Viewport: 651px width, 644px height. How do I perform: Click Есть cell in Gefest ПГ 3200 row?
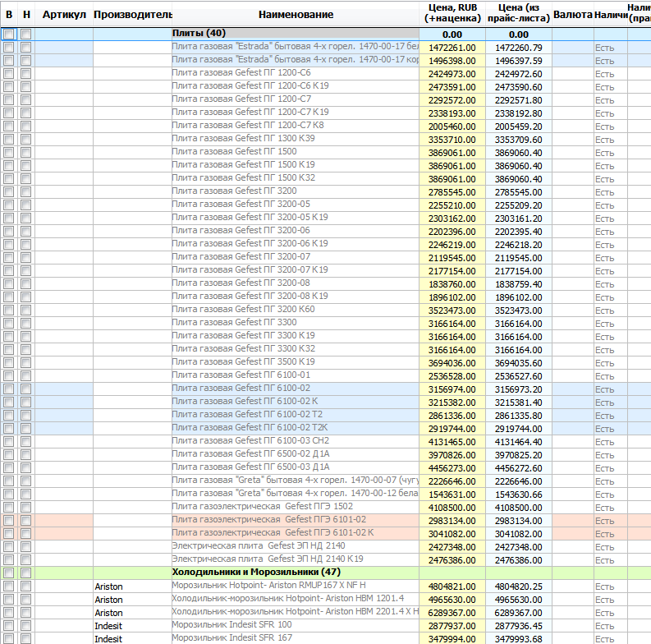pyautogui.click(x=610, y=192)
